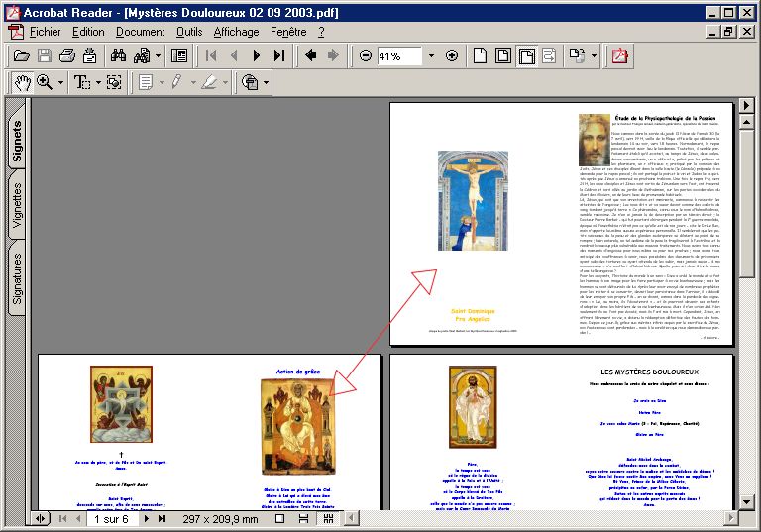Click the Zoom in plus button
Screen dimensions: 761x532
(x=452, y=55)
